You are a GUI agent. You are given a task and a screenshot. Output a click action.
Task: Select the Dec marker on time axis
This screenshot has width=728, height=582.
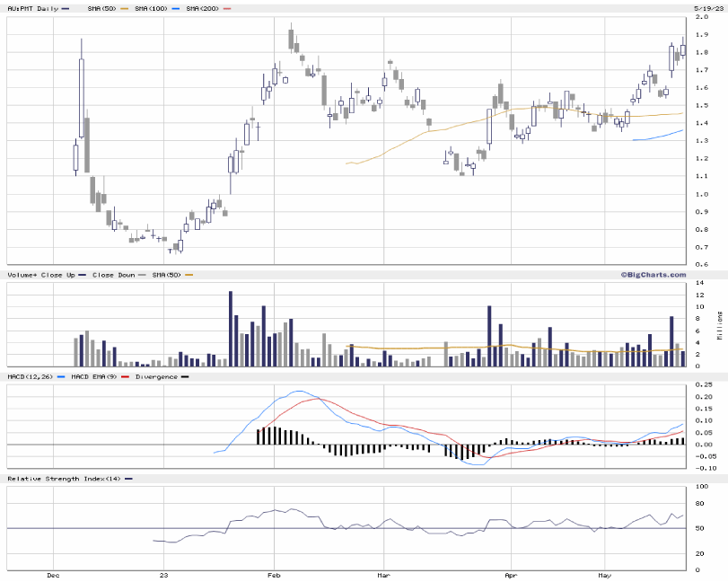tap(52, 572)
